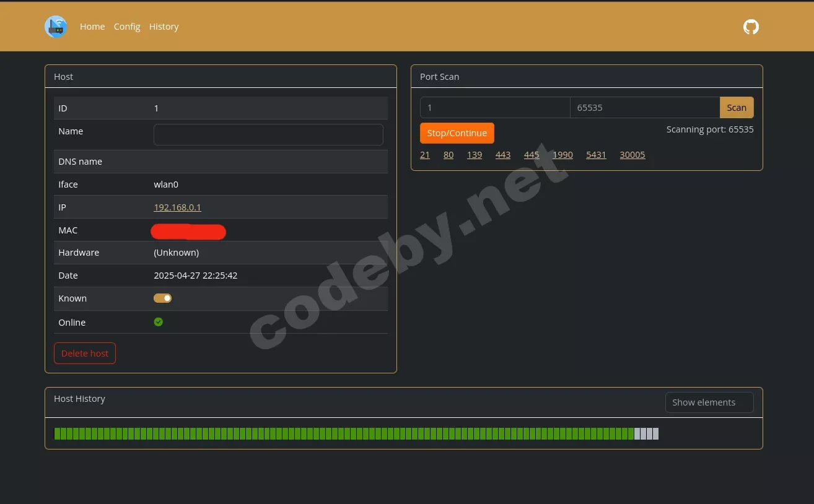Viewport: 814px width, 504px height.
Task: Click the port 443 link
Action: tap(502, 154)
